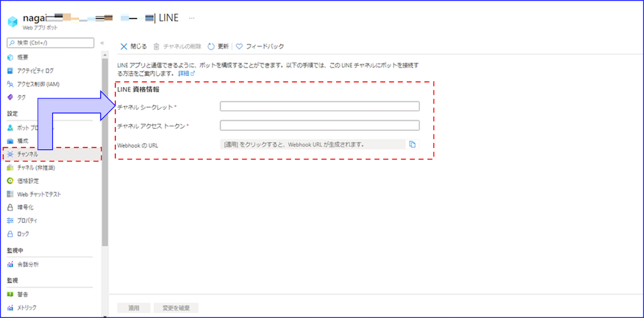Image resolution: width=644 pixels, height=318 pixels.
Task: Click the LINE 資格情報 heading
Action: (138, 89)
